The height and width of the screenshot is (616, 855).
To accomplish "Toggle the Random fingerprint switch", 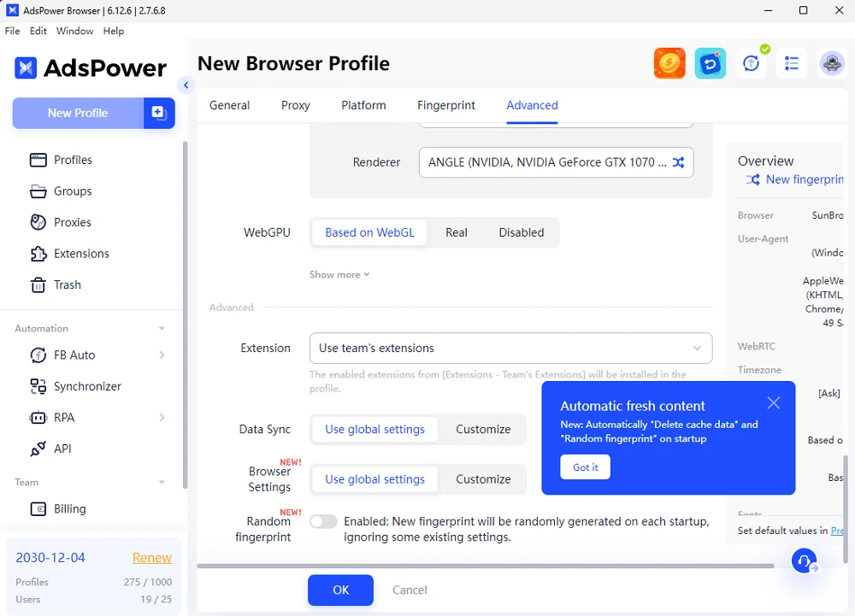I will 323,522.
